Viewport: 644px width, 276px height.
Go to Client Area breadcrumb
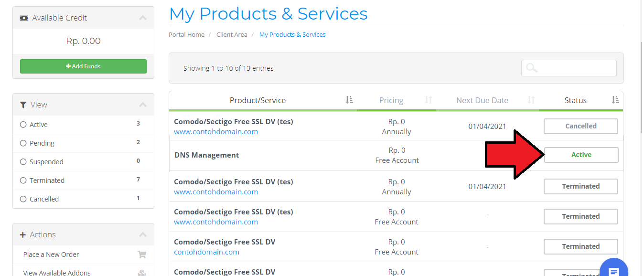tap(232, 35)
